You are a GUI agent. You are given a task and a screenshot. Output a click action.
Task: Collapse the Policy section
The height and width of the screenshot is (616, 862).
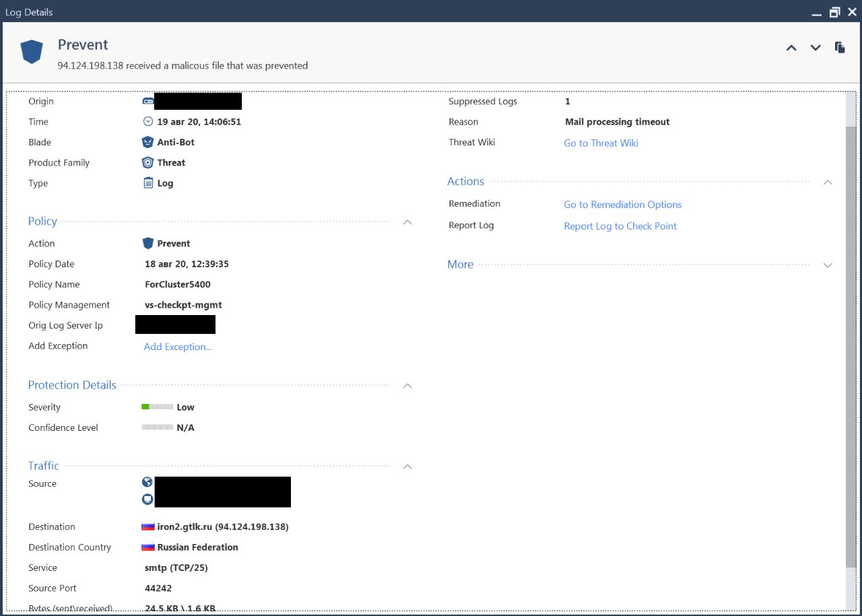407,222
